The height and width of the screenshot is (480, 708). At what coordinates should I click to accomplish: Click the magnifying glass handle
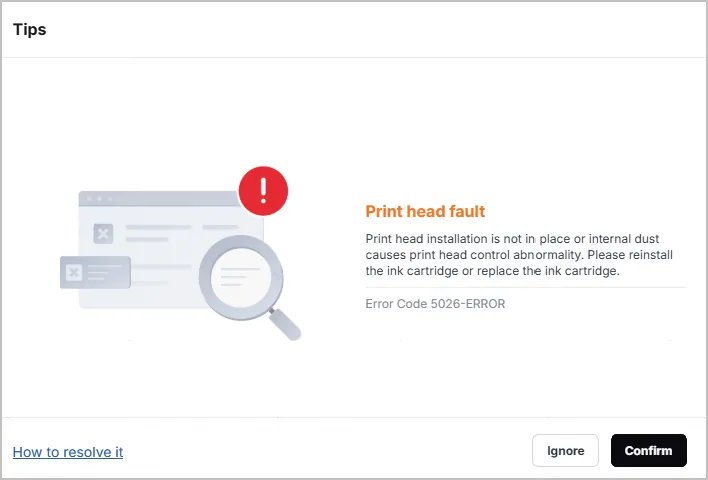point(285,324)
